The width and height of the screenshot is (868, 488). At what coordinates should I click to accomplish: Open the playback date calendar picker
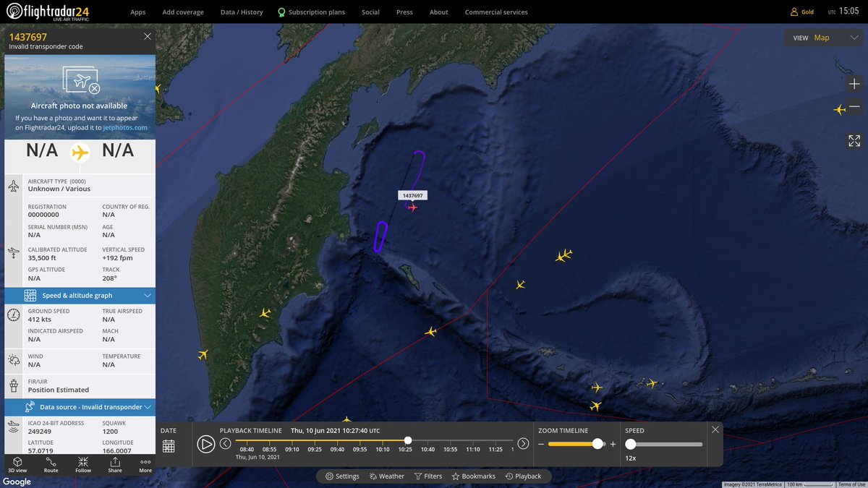click(169, 446)
